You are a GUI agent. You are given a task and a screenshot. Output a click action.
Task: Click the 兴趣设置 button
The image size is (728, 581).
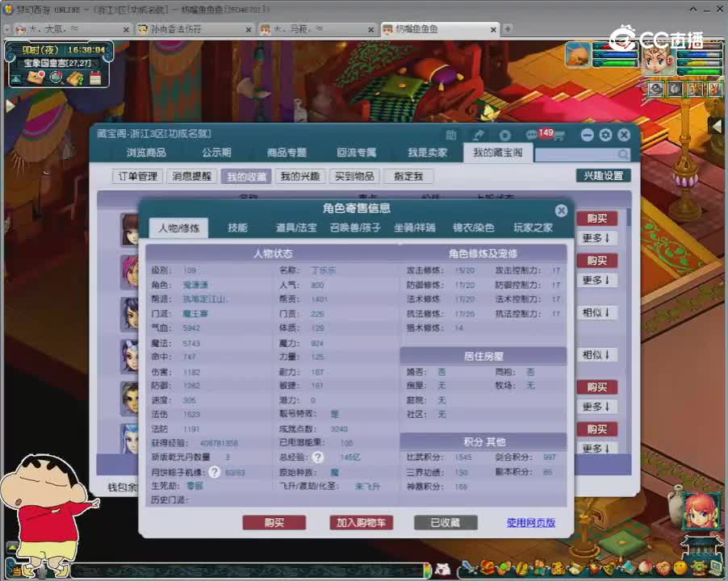click(x=603, y=176)
